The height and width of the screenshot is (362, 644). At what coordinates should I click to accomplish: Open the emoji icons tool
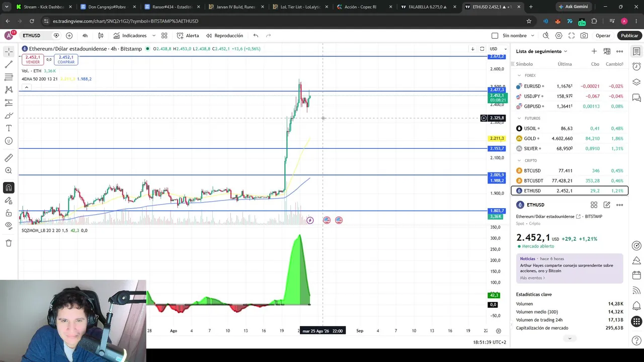coord(9,141)
